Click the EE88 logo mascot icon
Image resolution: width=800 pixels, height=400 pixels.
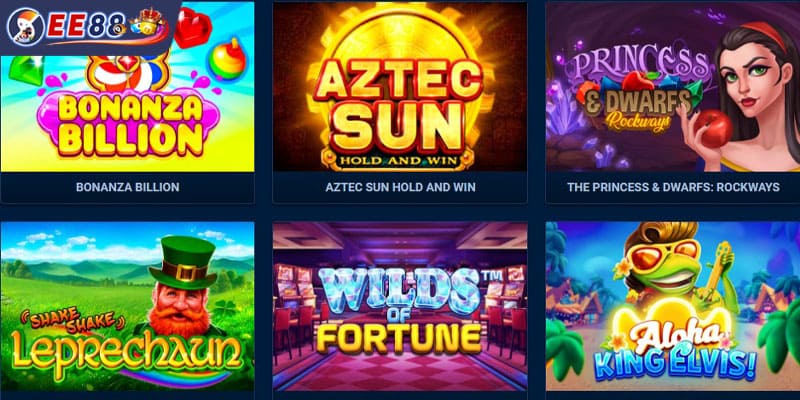coord(25,27)
